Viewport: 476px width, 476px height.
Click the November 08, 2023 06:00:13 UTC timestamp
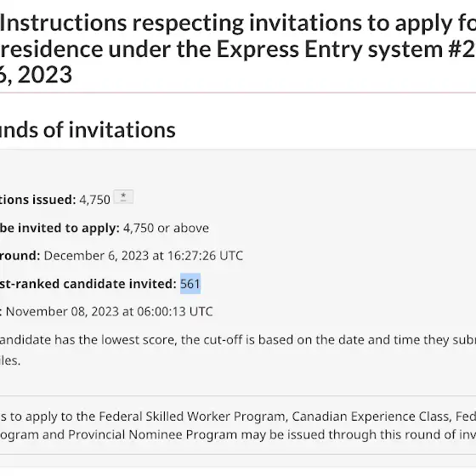click(x=110, y=311)
